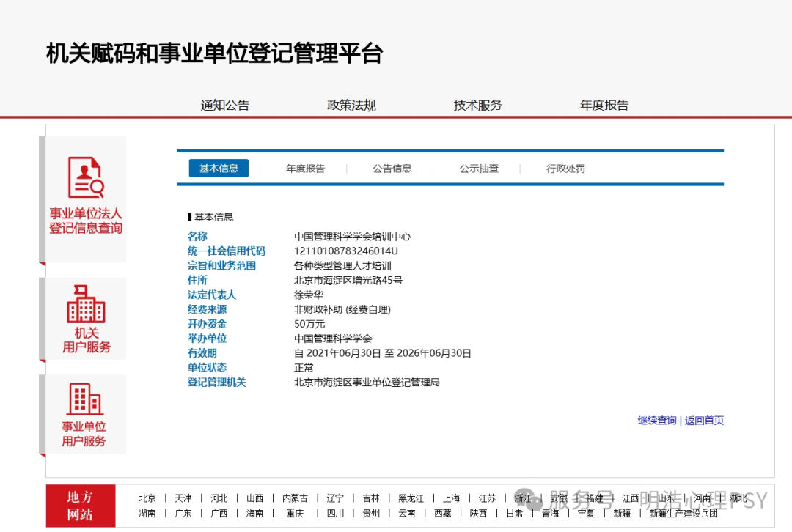
Task: Visit the 青海 local site link
Action: click(550, 514)
